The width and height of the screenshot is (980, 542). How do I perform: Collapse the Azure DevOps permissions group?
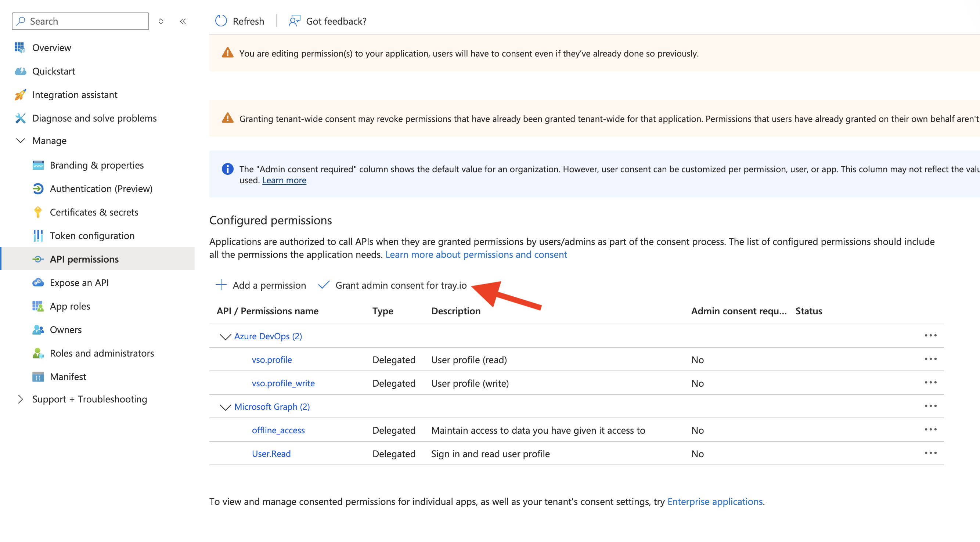point(225,336)
